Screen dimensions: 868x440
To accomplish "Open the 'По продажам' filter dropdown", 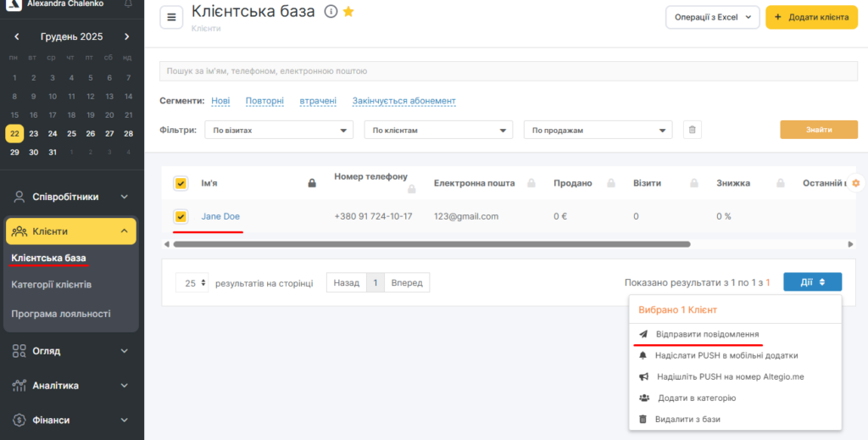I will pos(598,131).
